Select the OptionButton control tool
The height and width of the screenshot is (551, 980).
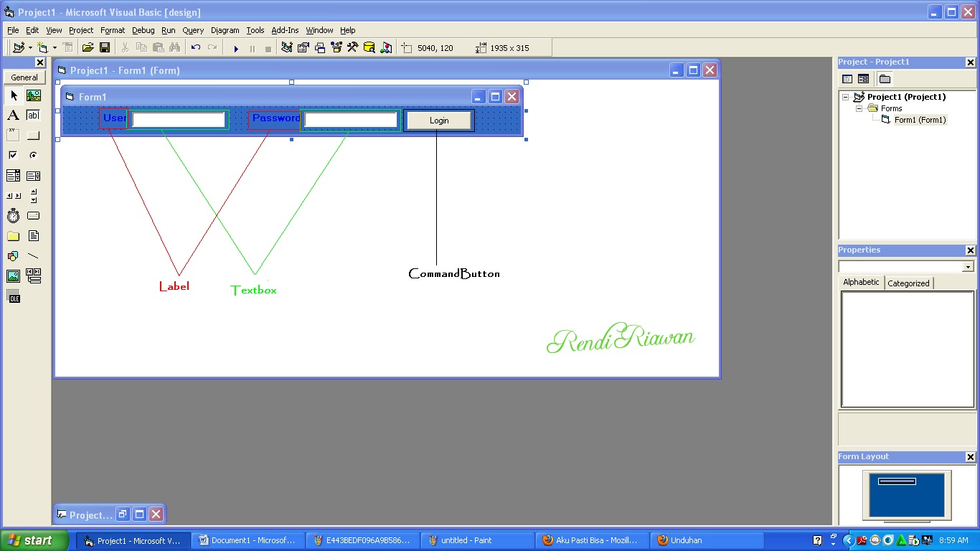point(32,154)
